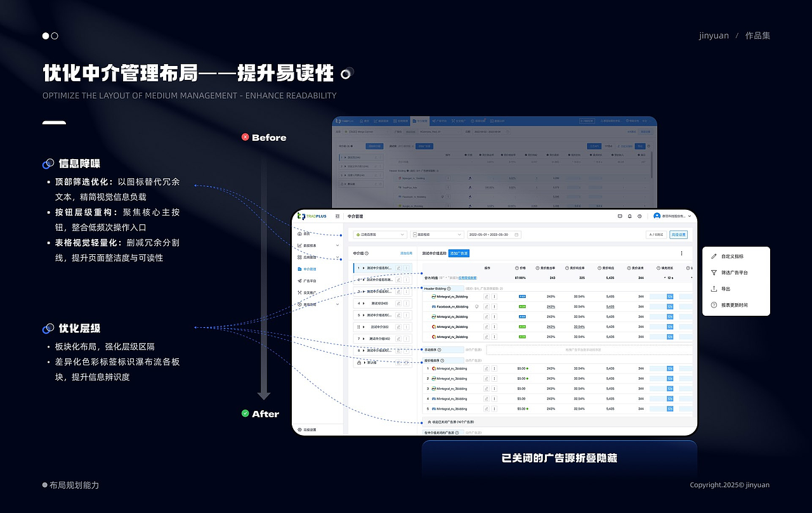Click the underlined 243% in Facebook_rv_6bidding row
The image size is (812, 513).
[x=551, y=306]
